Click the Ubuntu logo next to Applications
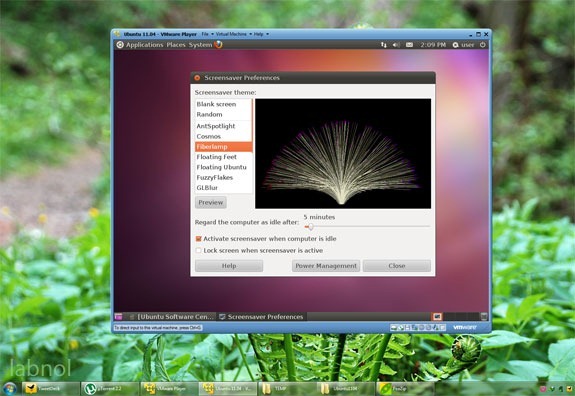This screenshot has height=396, width=575. pos(120,45)
